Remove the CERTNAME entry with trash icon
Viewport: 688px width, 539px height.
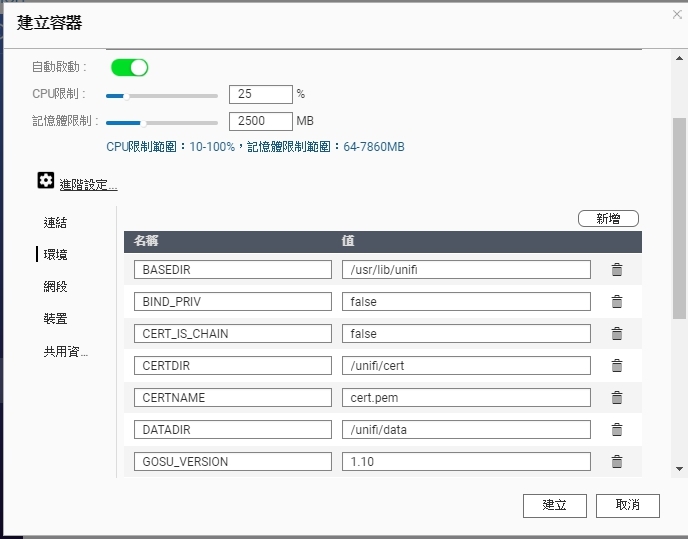(617, 398)
